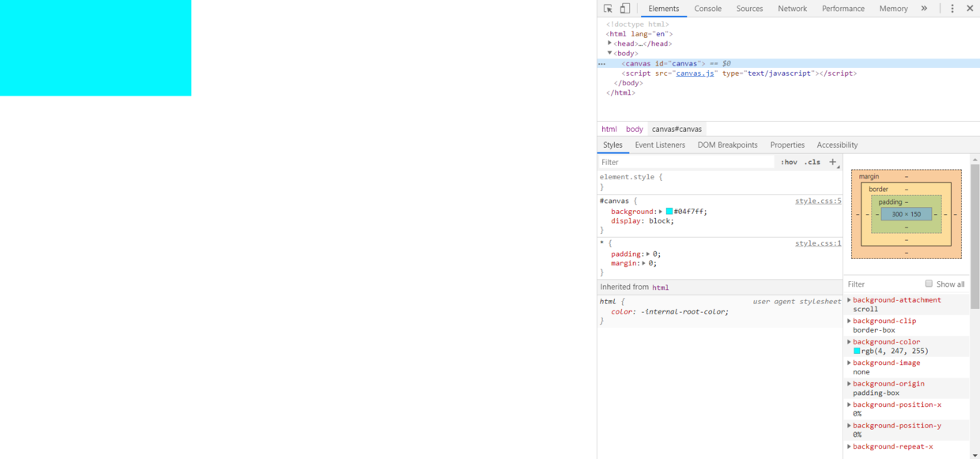The image size is (980, 459).
Task: Open the Properties sub-tab
Action: click(x=787, y=145)
